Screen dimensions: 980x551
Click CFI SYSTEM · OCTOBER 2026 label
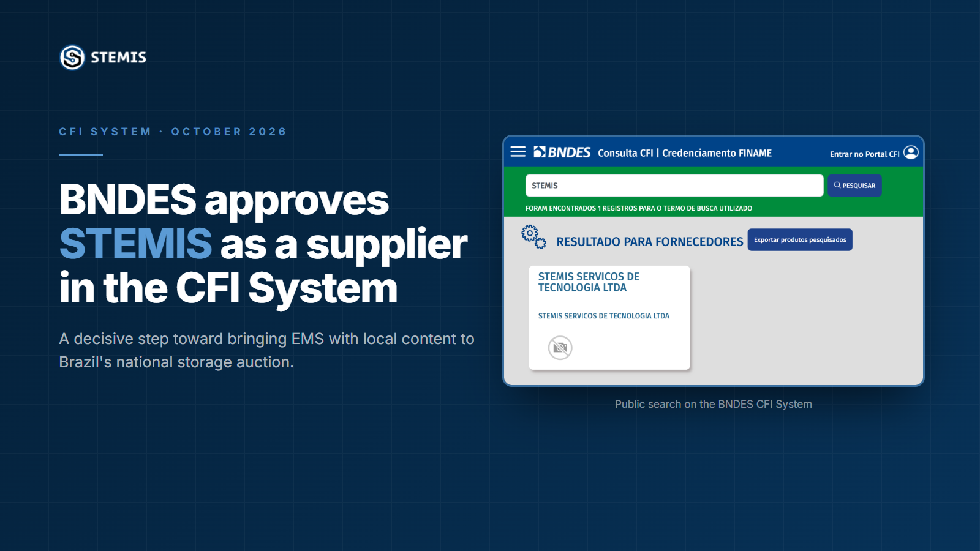click(x=173, y=132)
